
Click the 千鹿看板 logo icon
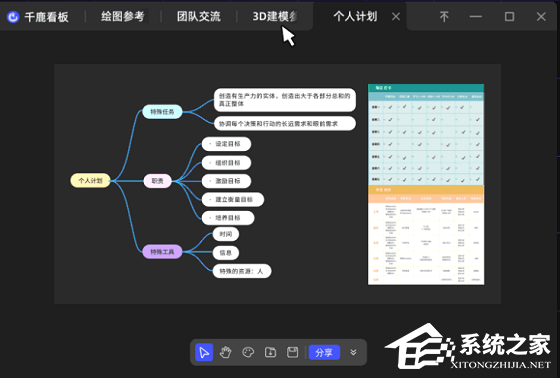pos(13,16)
